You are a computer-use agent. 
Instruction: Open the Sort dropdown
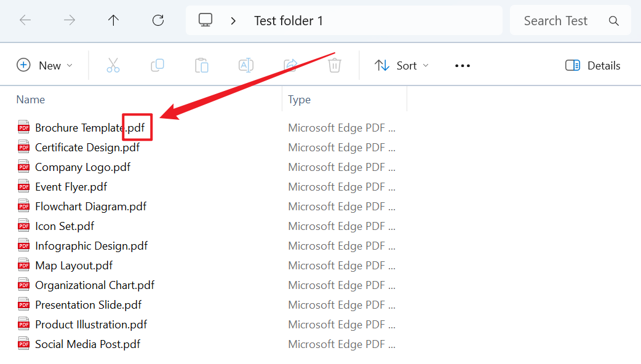pyautogui.click(x=402, y=65)
